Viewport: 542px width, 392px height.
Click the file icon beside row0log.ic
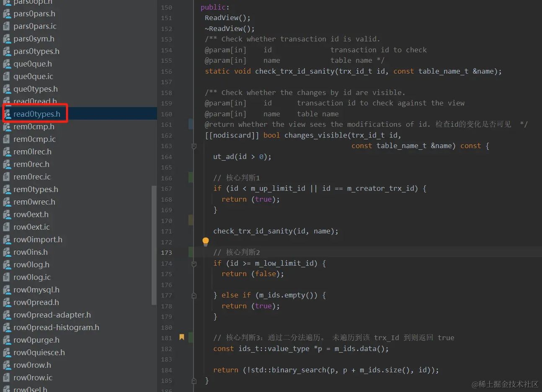(6, 277)
